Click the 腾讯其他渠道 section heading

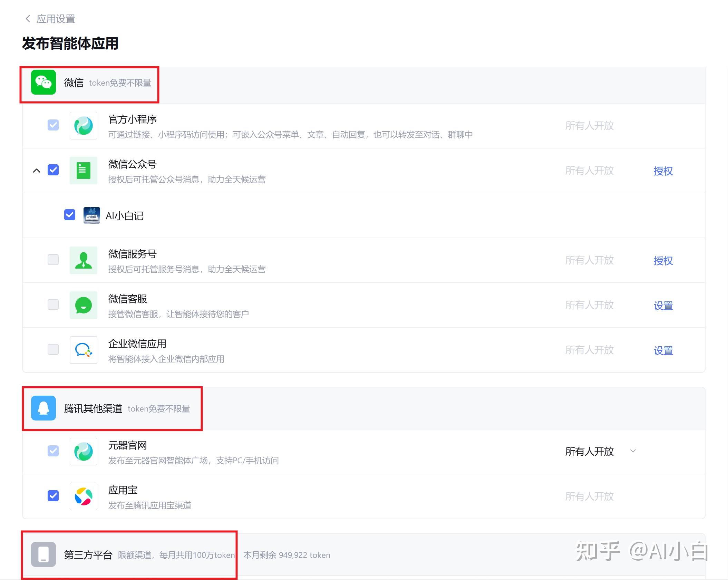pyautogui.click(x=93, y=408)
